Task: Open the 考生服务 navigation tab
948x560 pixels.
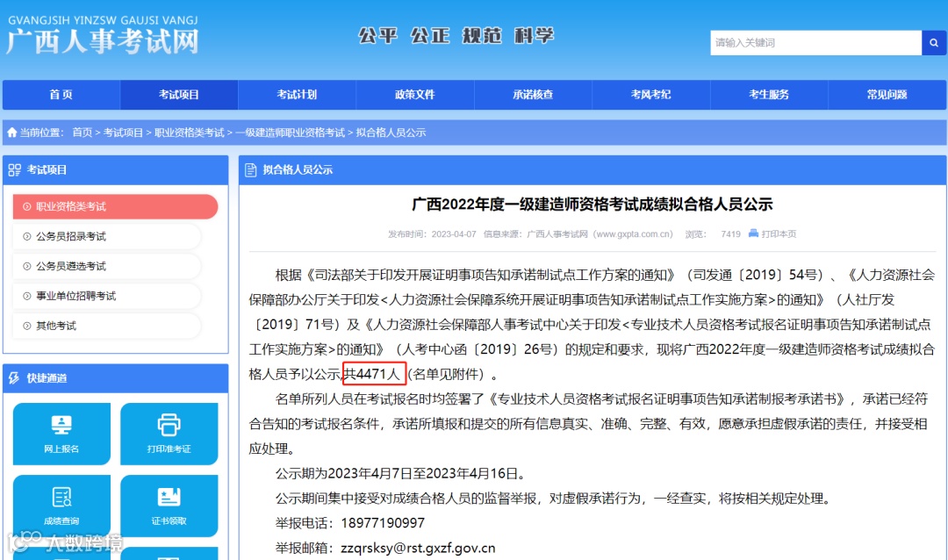Action: click(x=769, y=94)
